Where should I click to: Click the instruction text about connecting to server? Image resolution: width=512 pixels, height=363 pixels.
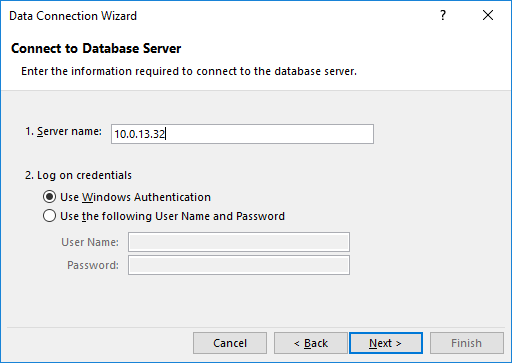click(189, 71)
